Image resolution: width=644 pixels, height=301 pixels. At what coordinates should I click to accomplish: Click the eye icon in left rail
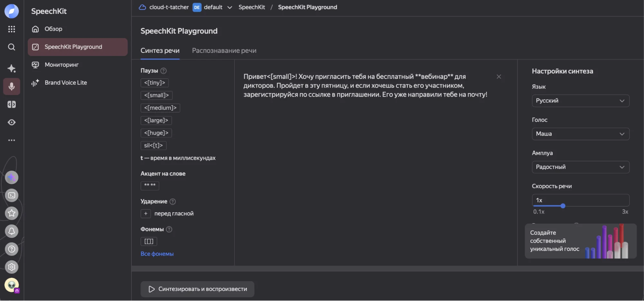coord(12,122)
